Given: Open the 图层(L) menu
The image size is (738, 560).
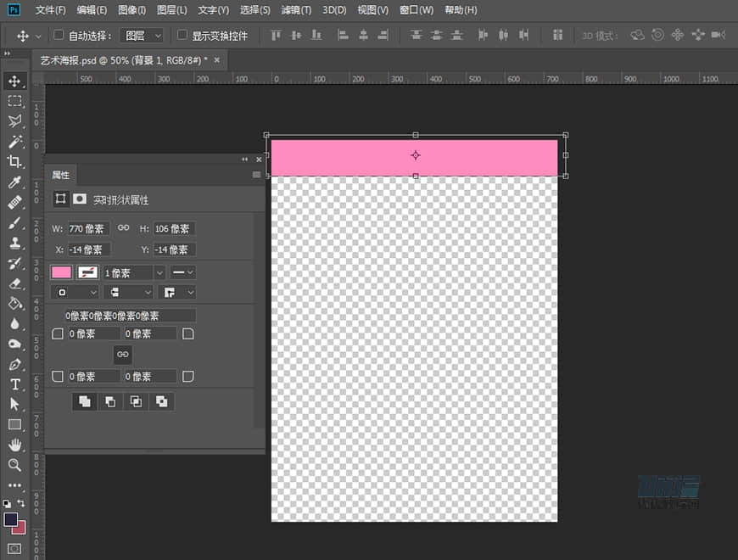Looking at the screenshot, I should coord(172,10).
